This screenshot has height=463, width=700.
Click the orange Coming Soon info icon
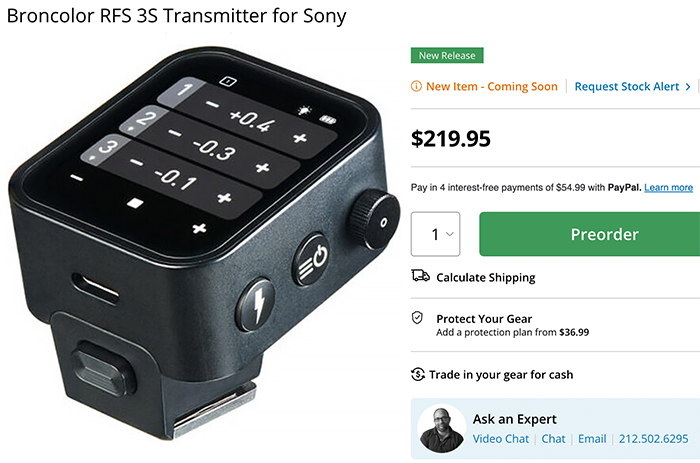(x=416, y=86)
